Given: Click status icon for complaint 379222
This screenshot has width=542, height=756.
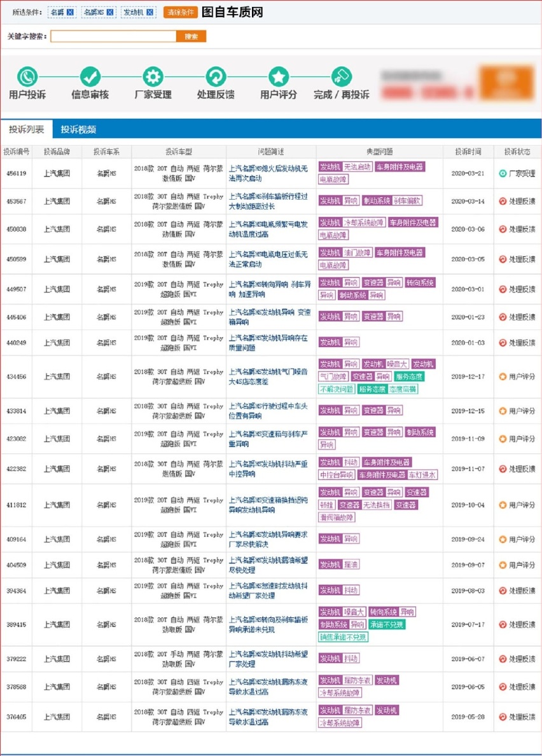Looking at the screenshot, I should click(503, 659).
